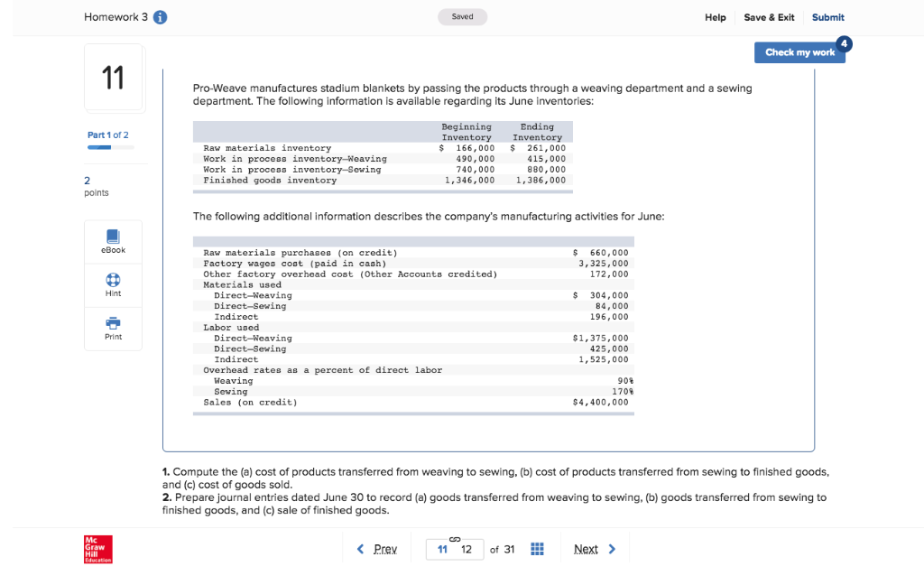Open the Help menu

pyautogui.click(x=716, y=17)
